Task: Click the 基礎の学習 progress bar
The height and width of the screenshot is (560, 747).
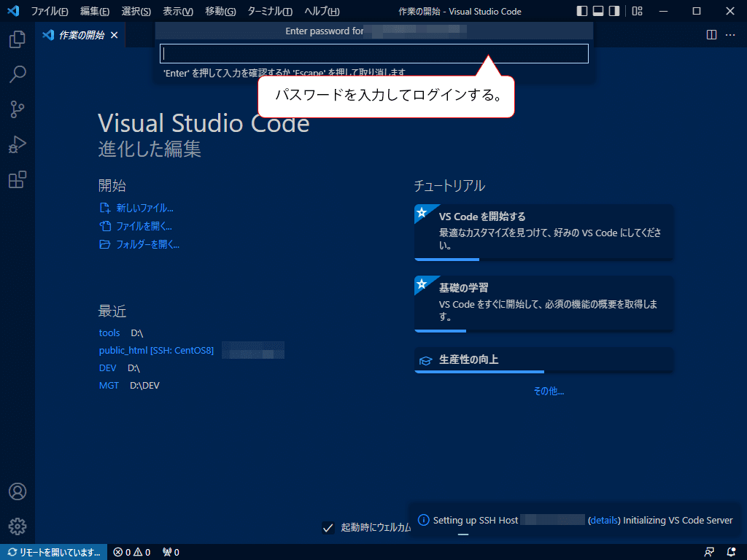Action: click(x=543, y=331)
